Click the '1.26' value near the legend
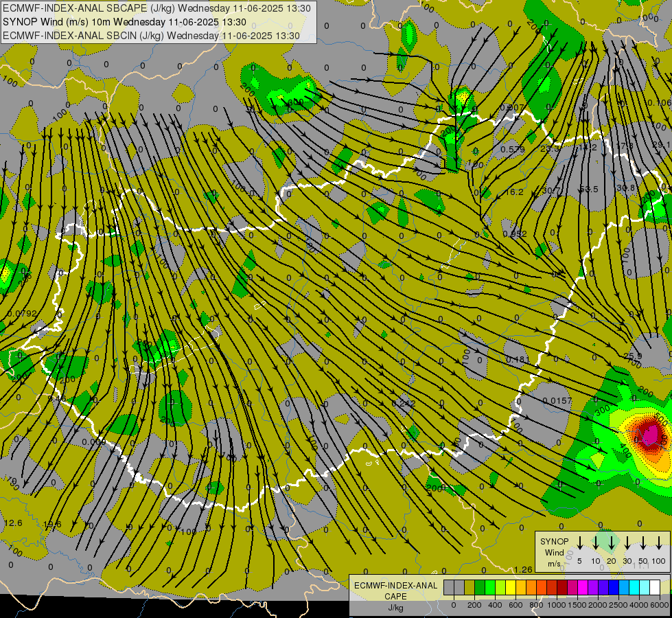This screenshot has width=672, height=618. [x=523, y=569]
